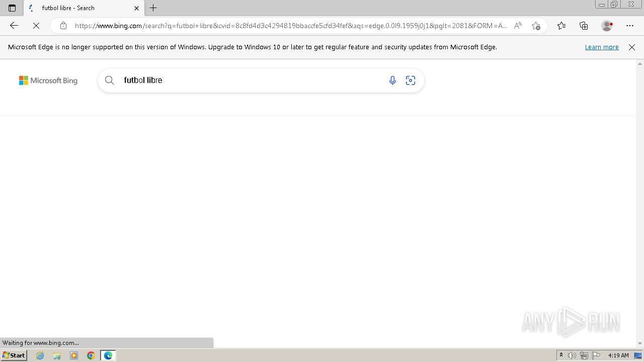Go back using the back arrow
Image resolution: width=644 pixels, height=362 pixels.
14,26
